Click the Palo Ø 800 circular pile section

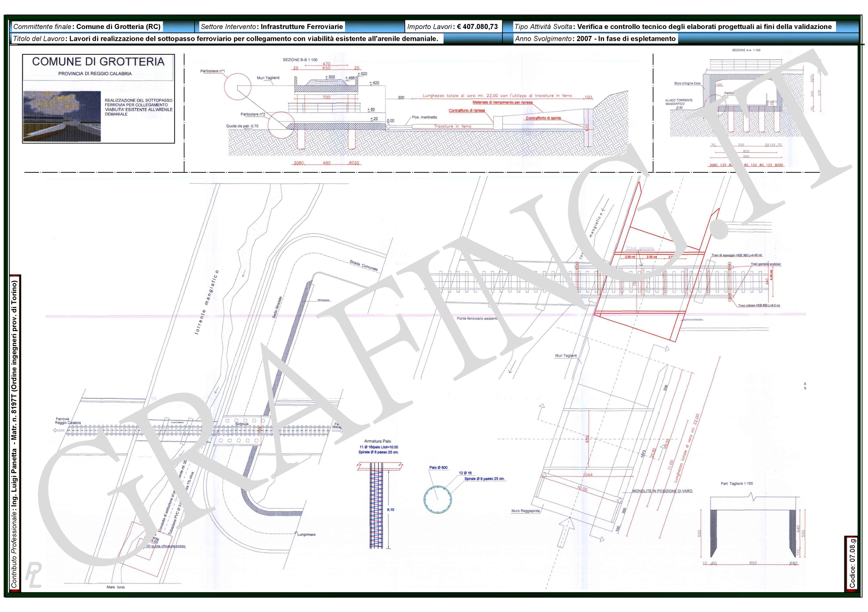tap(438, 500)
